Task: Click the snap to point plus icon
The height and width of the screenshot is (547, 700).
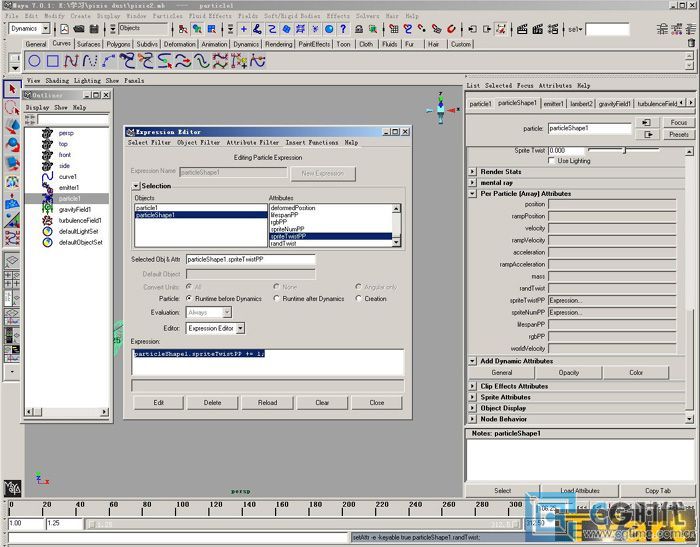Action: pyautogui.click(x=244, y=29)
